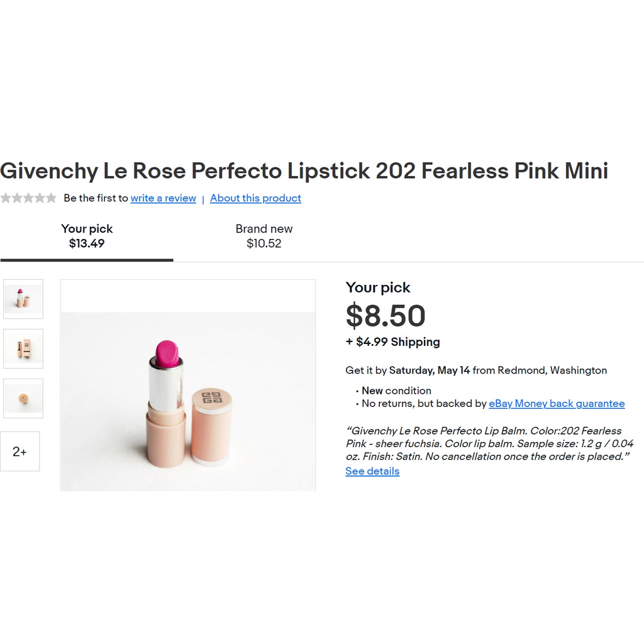The image size is (644, 644).
Task: Switch to the Brand new tab
Action: coord(264,236)
